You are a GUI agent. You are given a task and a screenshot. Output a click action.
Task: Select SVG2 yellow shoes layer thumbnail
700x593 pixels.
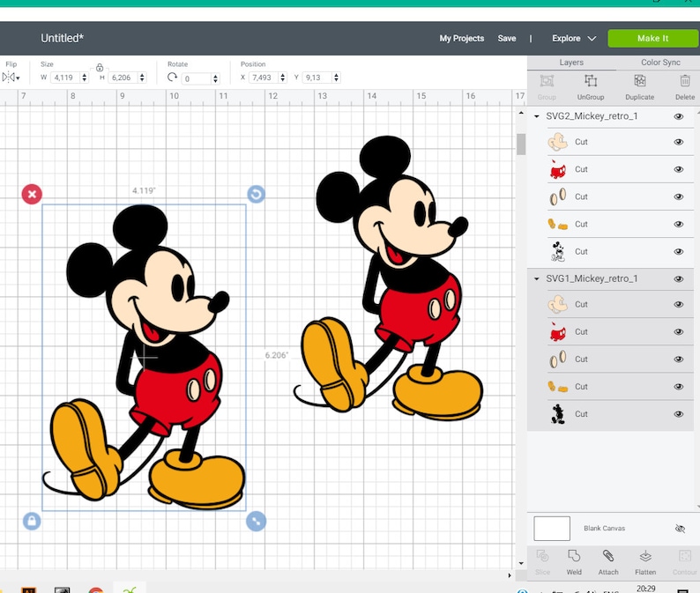point(557,224)
